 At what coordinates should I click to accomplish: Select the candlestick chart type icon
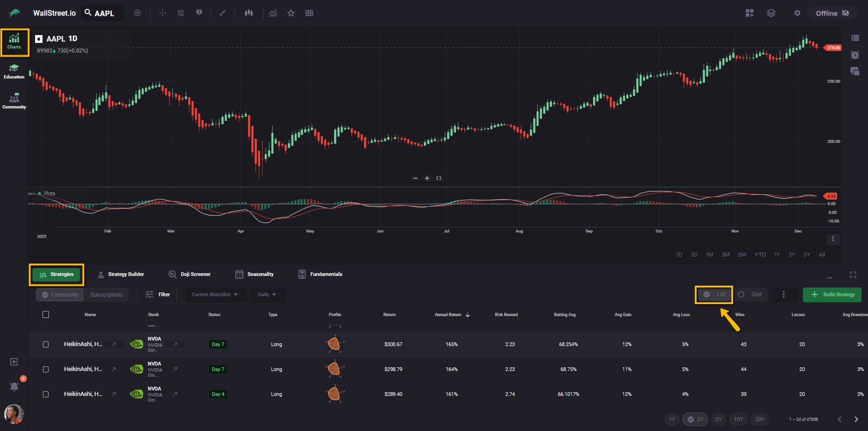[249, 13]
